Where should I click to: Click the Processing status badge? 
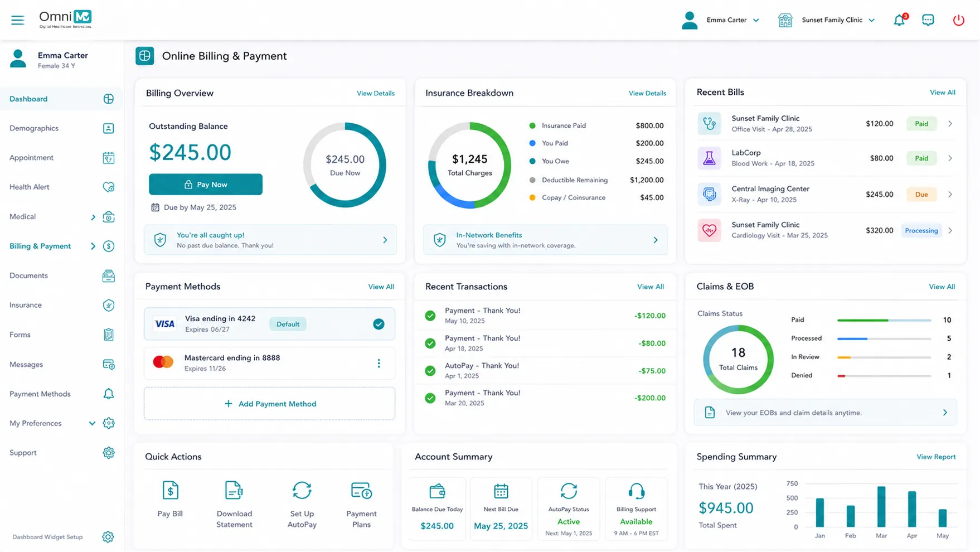921,231
